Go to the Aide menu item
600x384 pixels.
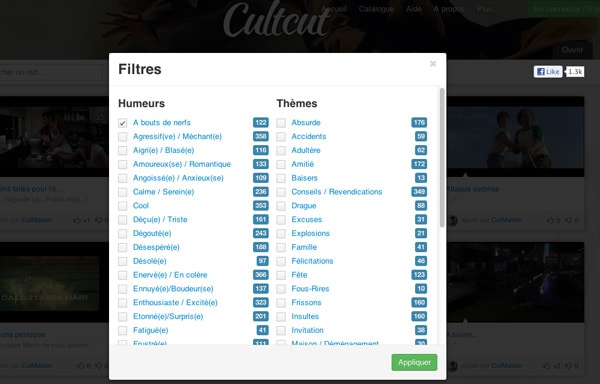(414, 9)
